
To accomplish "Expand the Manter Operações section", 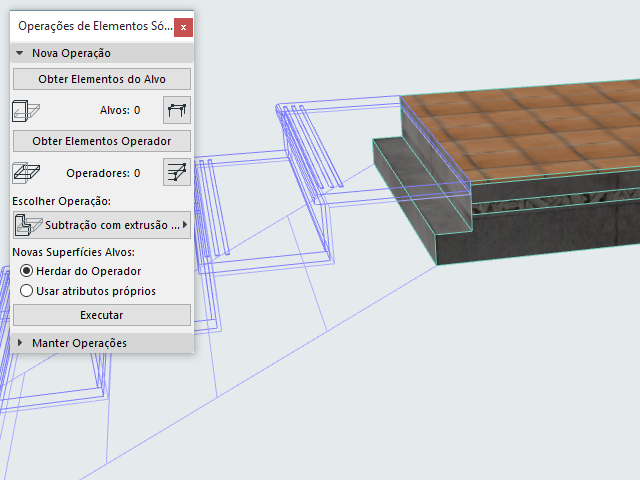I will click(x=19, y=343).
